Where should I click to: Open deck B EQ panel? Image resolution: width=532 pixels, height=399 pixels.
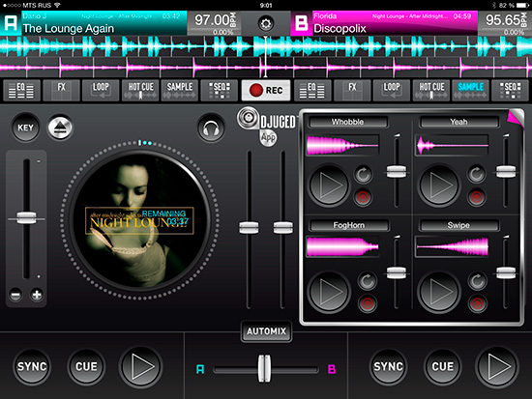(x=312, y=90)
